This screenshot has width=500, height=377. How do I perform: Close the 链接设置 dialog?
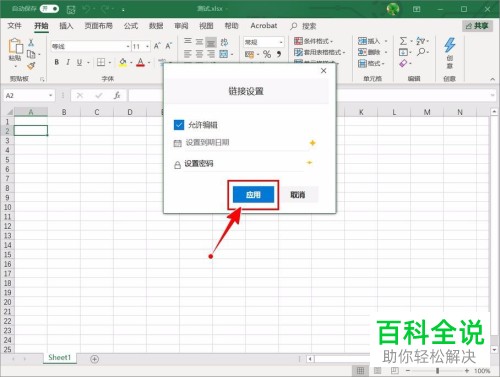pyautogui.click(x=323, y=71)
